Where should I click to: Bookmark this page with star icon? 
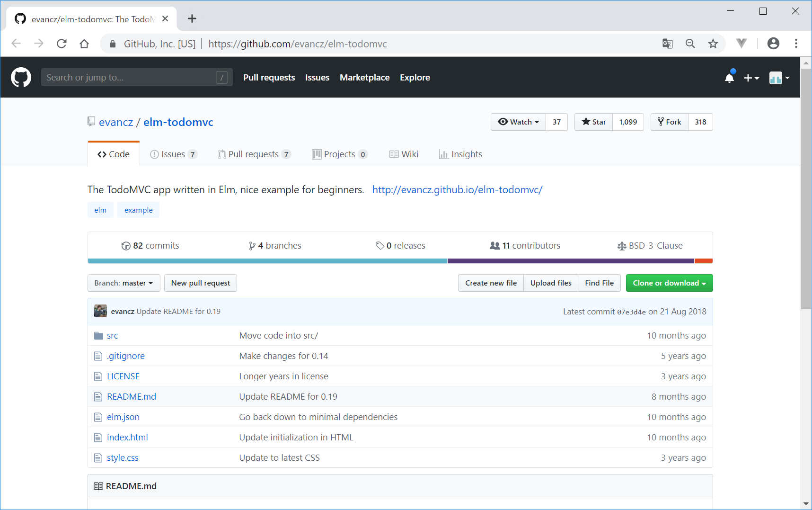(x=713, y=44)
